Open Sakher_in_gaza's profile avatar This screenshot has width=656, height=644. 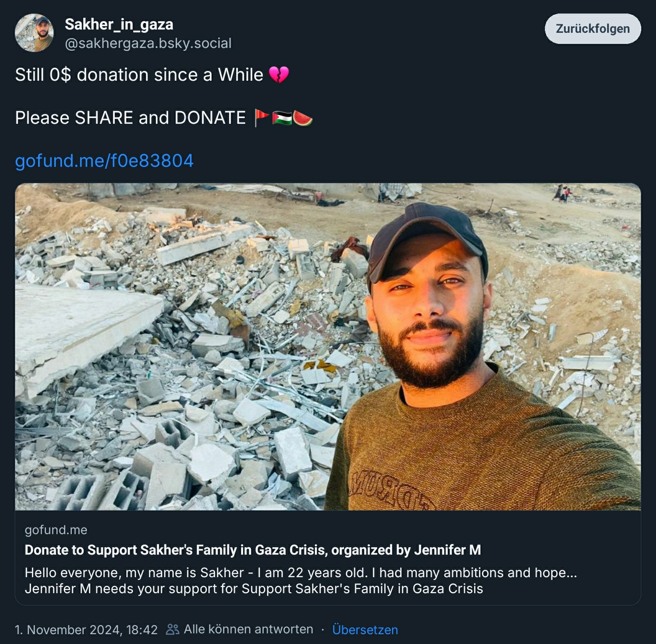[34, 33]
